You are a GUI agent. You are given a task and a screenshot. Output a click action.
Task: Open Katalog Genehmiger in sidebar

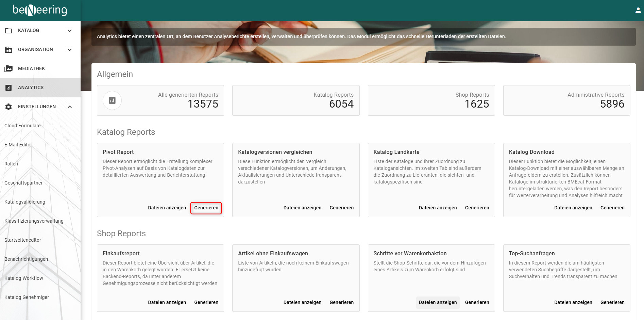pos(27,297)
